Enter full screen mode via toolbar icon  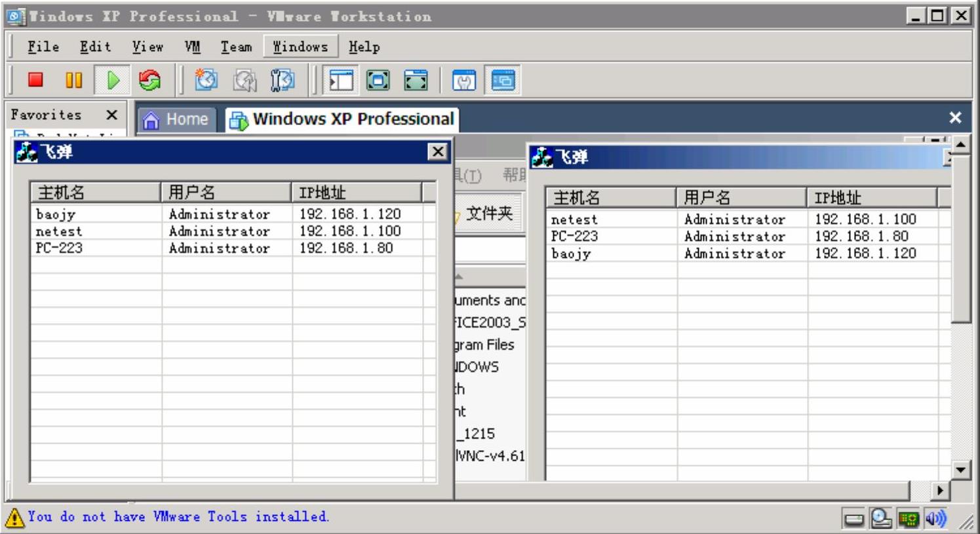(x=416, y=80)
